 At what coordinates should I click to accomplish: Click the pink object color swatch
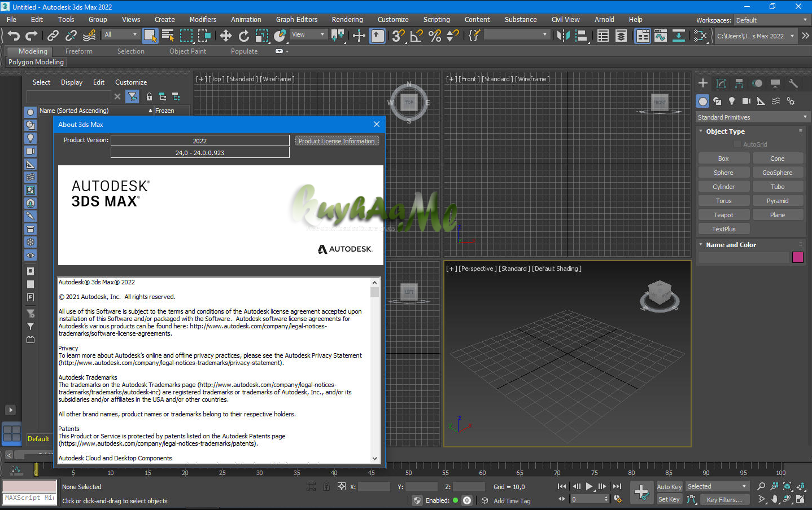tap(798, 257)
